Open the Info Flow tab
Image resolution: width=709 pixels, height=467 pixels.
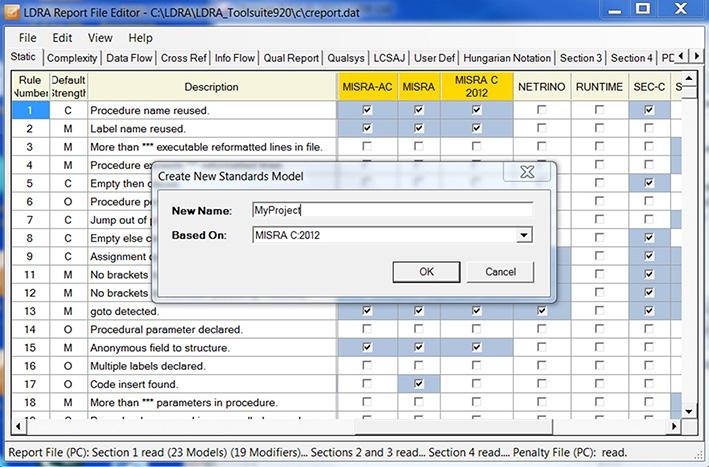[x=235, y=58]
